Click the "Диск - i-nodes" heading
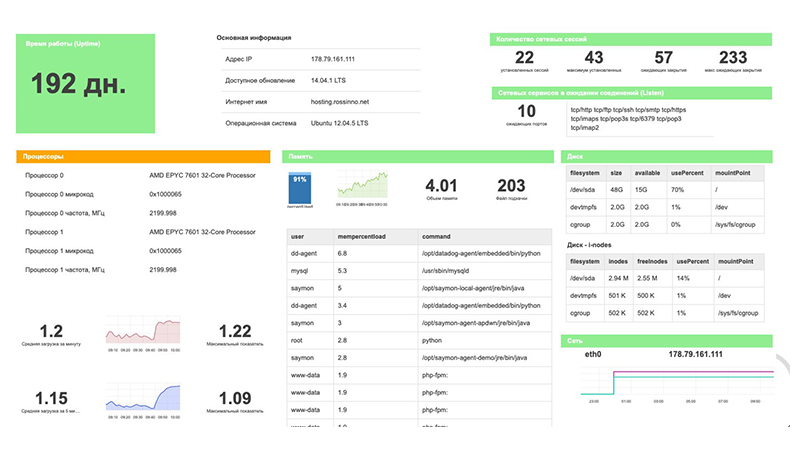 coord(589,245)
